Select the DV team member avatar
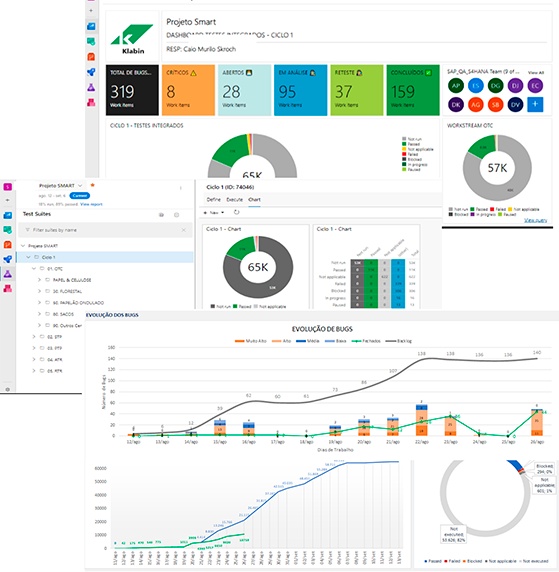The height and width of the screenshot is (572, 559). point(515,105)
